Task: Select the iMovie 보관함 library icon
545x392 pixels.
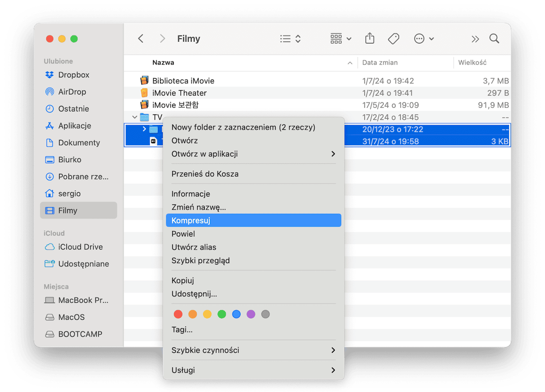Action: [144, 105]
